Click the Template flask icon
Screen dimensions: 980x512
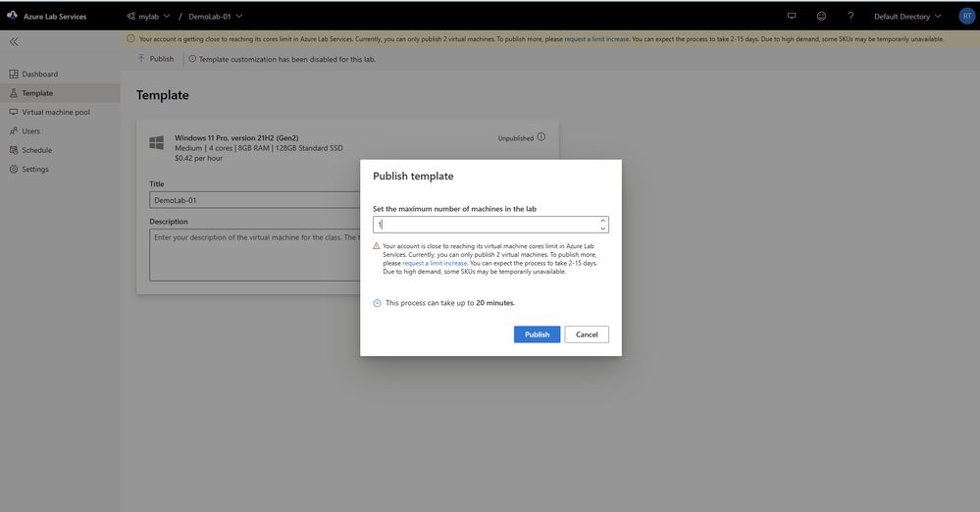click(x=14, y=93)
